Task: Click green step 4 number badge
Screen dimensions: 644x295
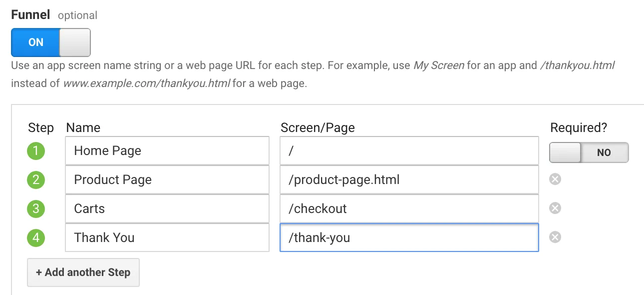Action: click(x=36, y=237)
